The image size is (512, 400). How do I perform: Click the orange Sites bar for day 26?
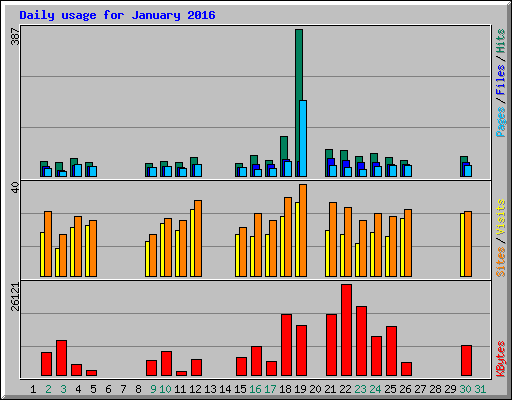pos(408,243)
